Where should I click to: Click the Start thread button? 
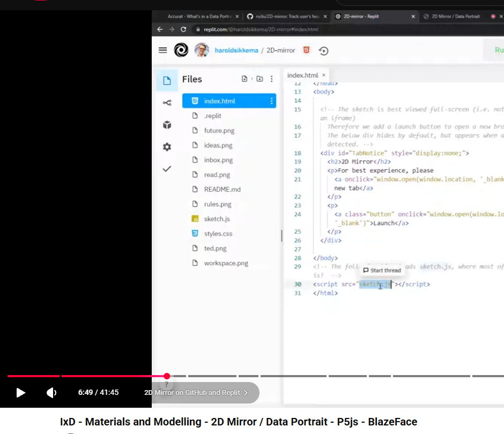[382, 270]
